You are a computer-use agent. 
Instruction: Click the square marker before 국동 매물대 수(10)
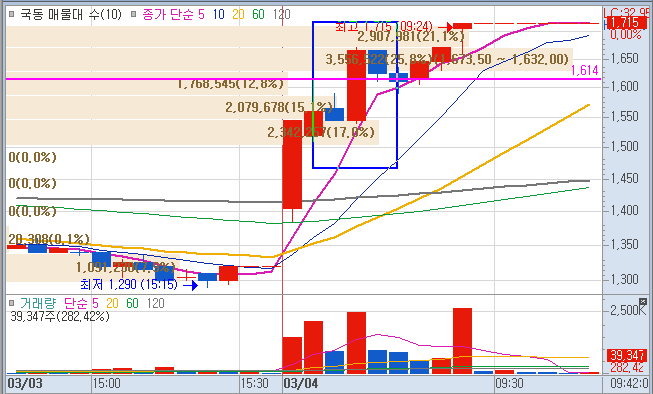[x=12, y=15]
